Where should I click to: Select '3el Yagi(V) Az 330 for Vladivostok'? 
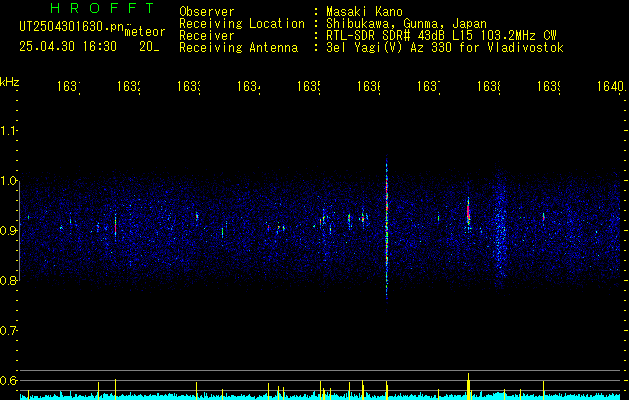click(445, 48)
